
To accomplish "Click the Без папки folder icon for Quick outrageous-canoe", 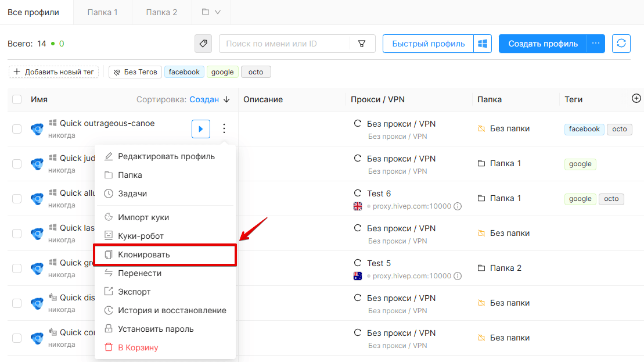I will point(481,128).
